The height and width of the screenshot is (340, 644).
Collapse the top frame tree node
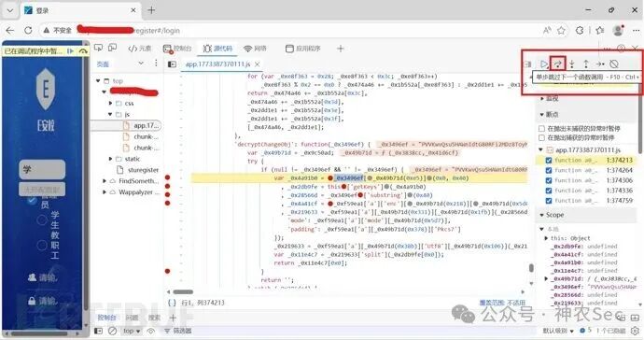98,81
